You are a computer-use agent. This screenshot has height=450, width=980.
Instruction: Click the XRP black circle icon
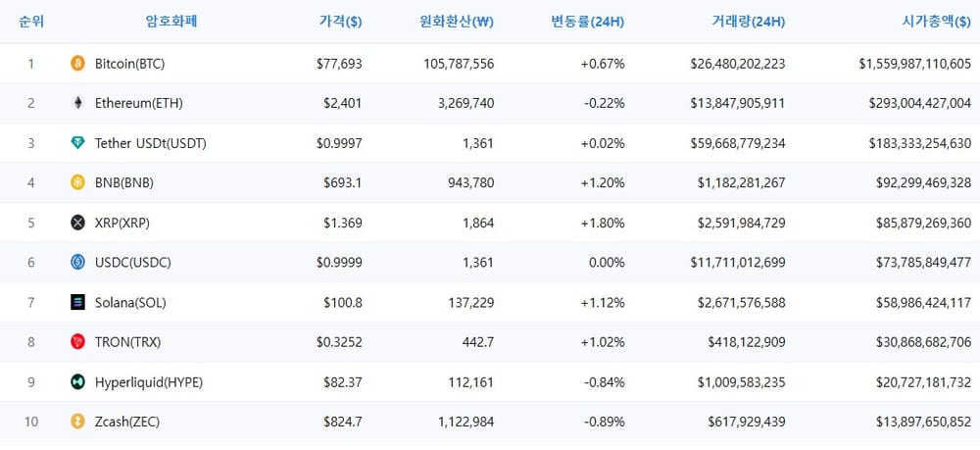tap(77, 223)
